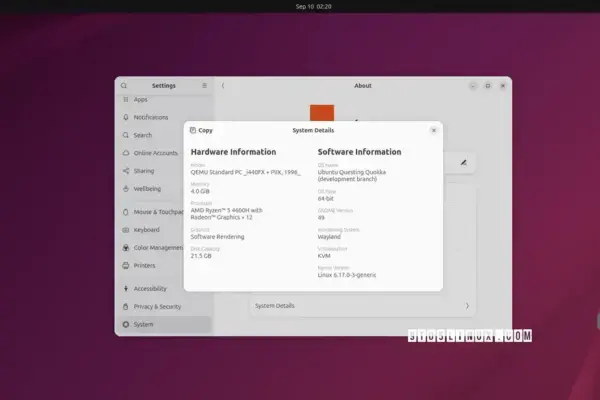Click the "4.0 GB" memory value

click(200, 191)
